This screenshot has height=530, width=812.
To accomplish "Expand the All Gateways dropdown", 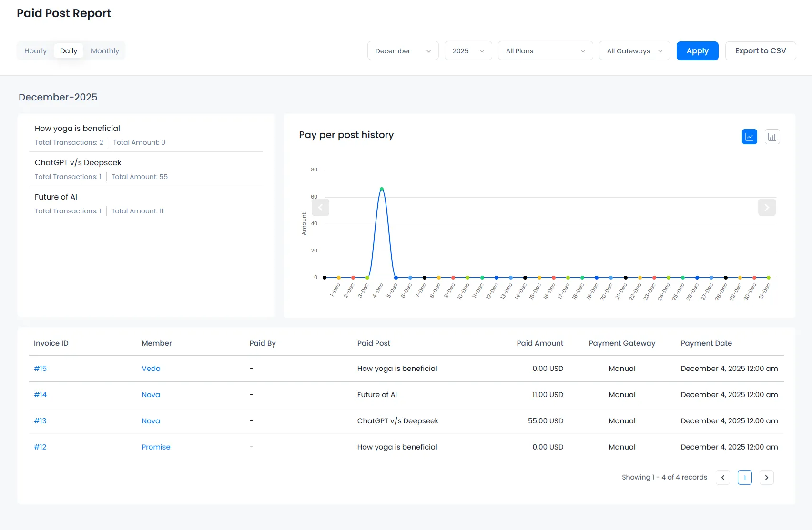I will (634, 50).
